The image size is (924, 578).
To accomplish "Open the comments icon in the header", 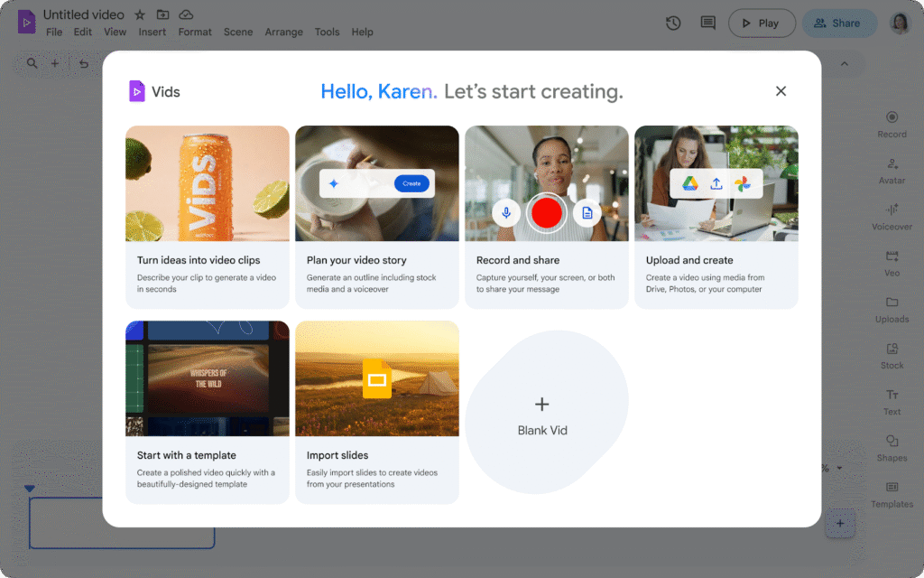I will [707, 23].
